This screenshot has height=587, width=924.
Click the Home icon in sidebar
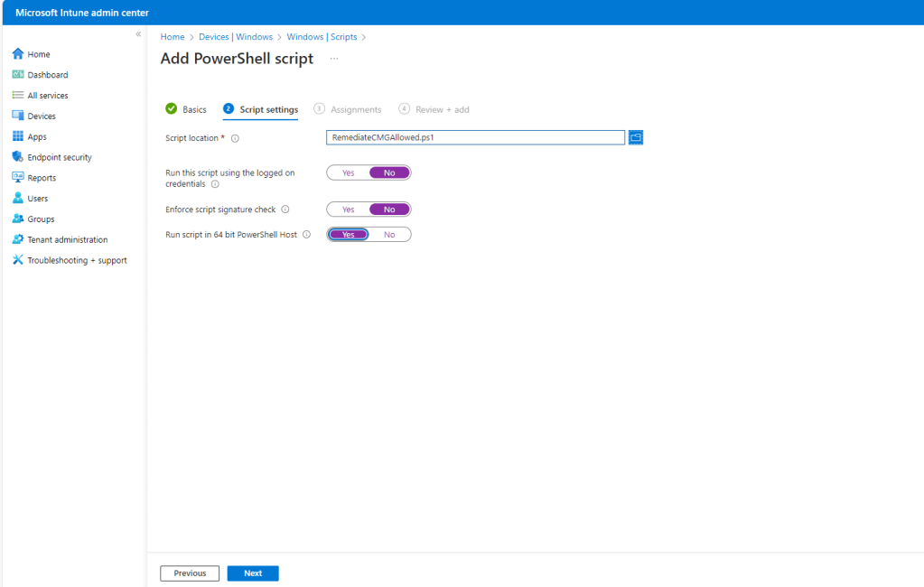point(17,54)
